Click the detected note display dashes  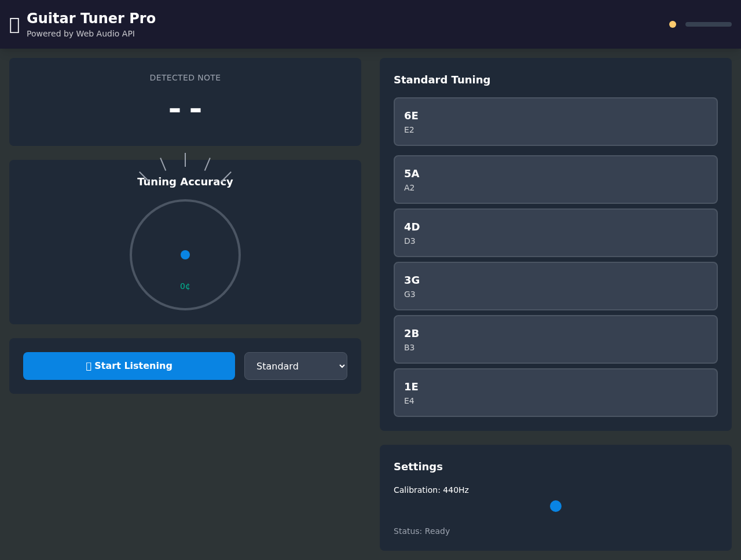[185, 110]
